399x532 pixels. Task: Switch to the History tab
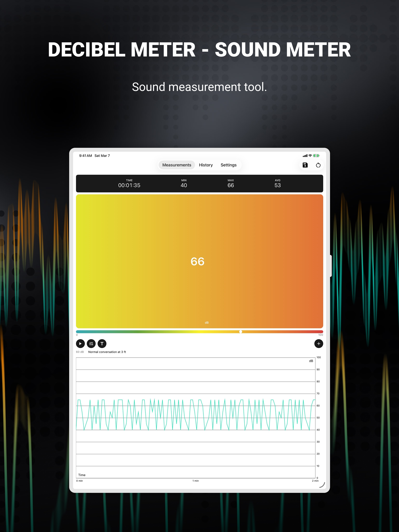pos(206,165)
